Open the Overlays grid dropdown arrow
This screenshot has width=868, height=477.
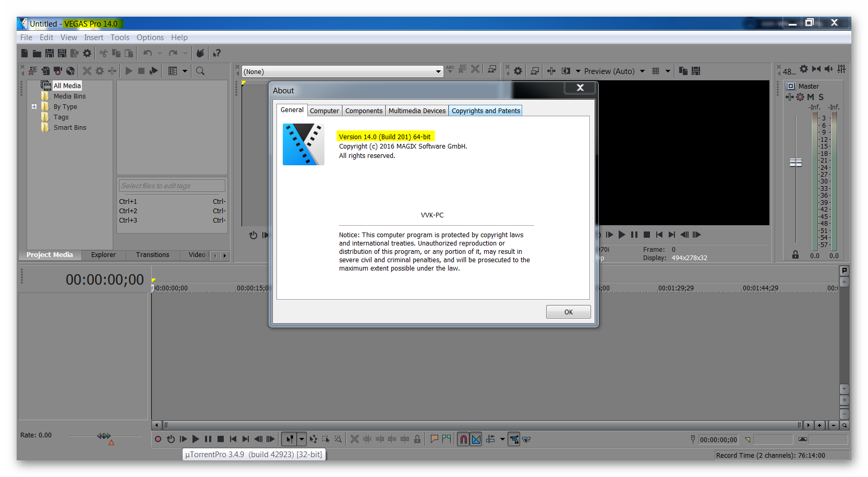[668, 71]
